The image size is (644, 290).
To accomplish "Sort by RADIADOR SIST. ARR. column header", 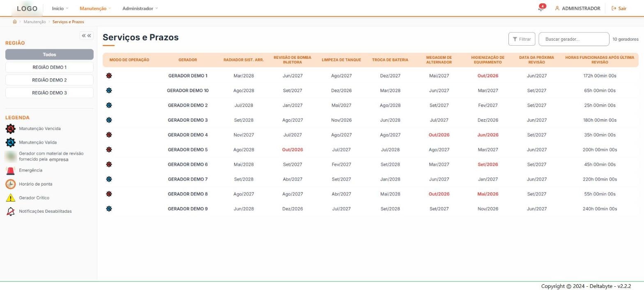I will pyautogui.click(x=244, y=60).
